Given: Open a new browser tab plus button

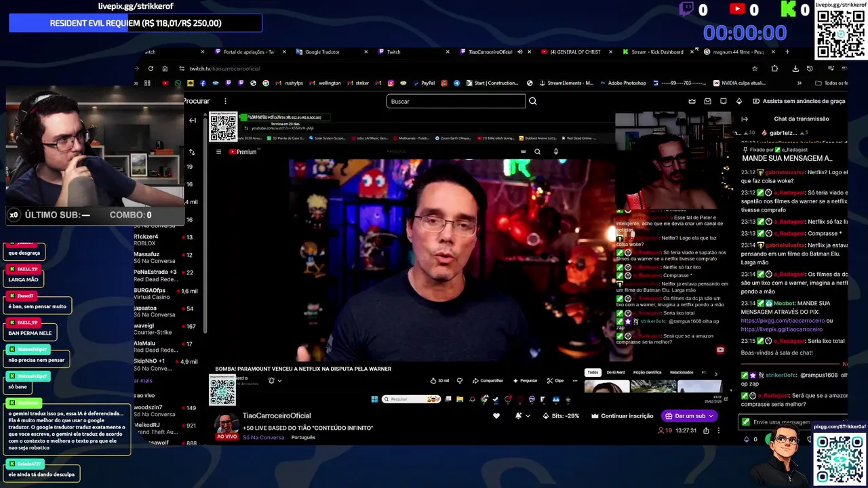Looking at the screenshot, I should click(787, 52).
